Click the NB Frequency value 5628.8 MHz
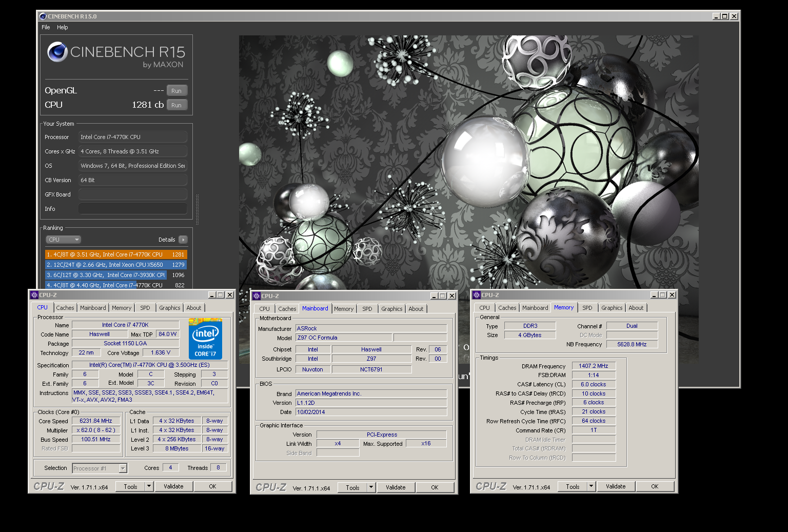The height and width of the screenshot is (532, 788). pyautogui.click(x=632, y=344)
